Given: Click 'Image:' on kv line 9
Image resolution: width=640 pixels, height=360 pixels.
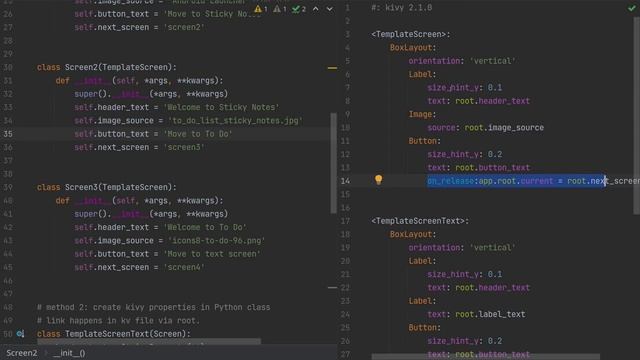Looking at the screenshot, I should (422, 114).
